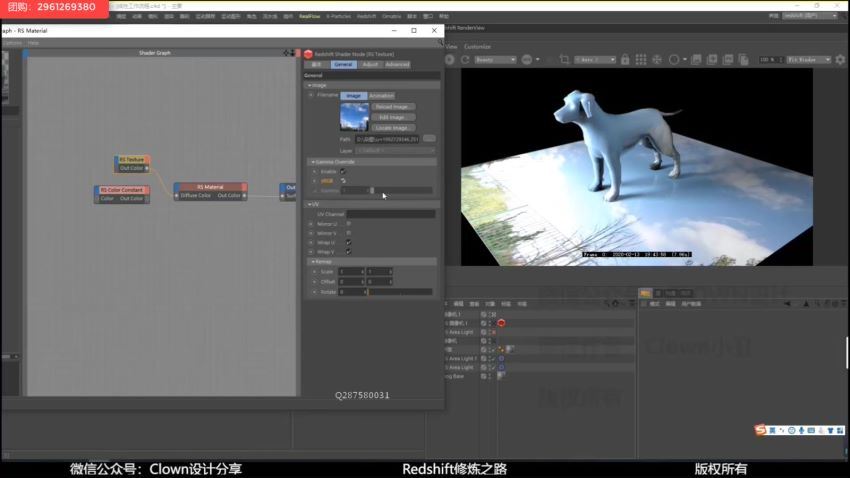Open the Fit Window zoom dropdown

pos(810,60)
